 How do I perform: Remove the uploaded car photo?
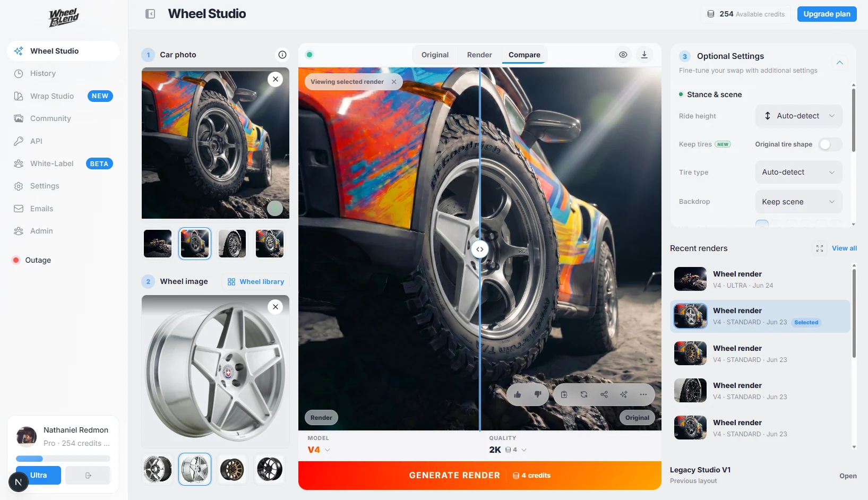tap(275, 79)
